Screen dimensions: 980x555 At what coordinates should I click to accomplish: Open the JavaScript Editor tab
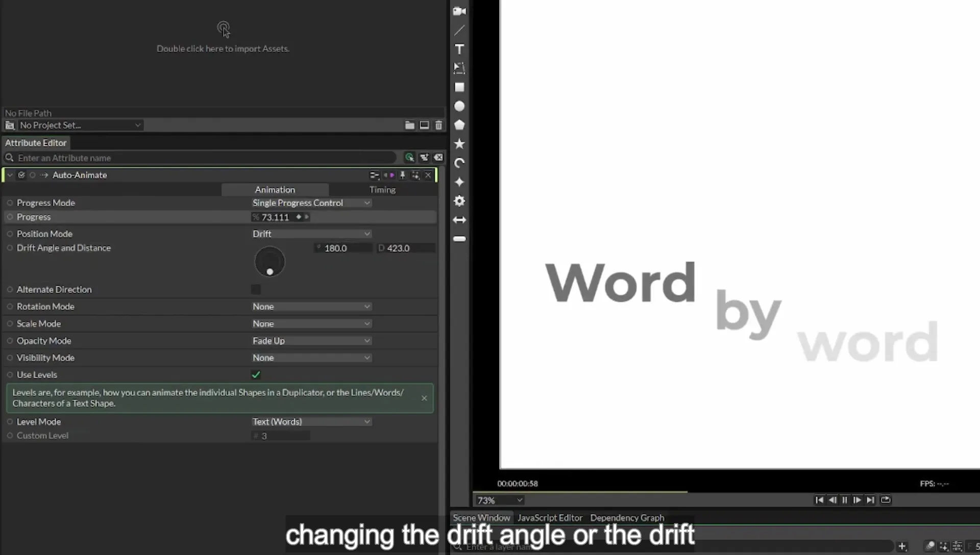[x=550, y=518]
